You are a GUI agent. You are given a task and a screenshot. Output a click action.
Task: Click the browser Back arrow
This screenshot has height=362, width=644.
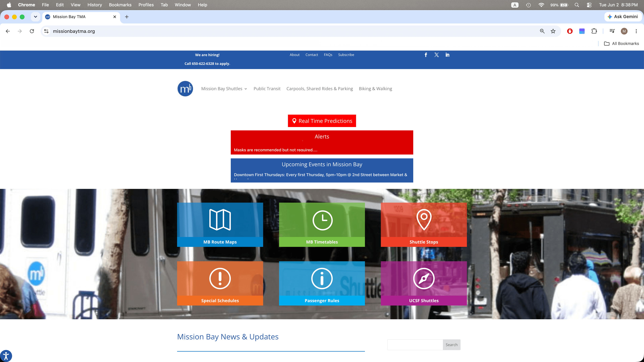click(8, 31)
